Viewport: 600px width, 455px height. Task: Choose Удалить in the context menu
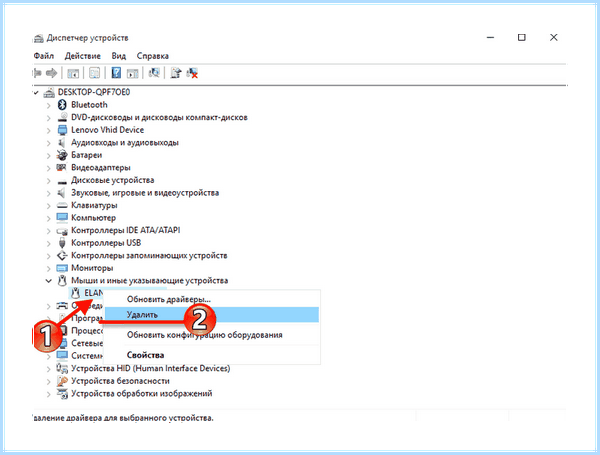tap(212, 315)
